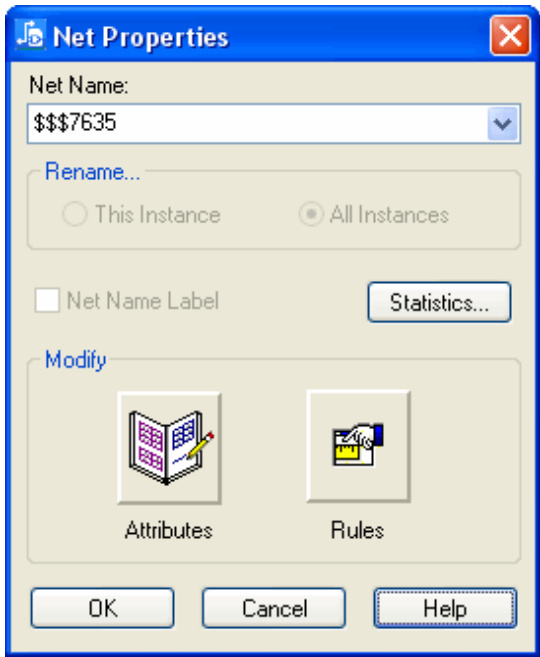Click the Rules text caption
This screenshot has height=657, width=540.
[x=357, y=530]
